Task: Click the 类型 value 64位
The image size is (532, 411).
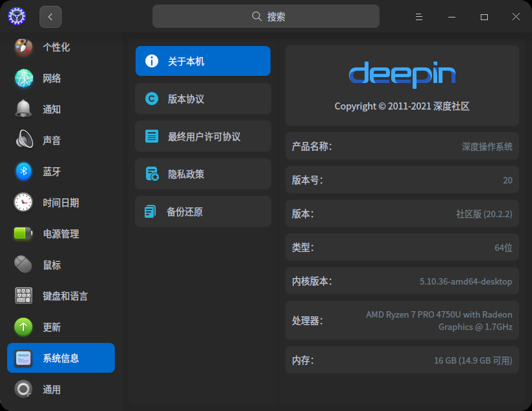Action: [x=503, y=248]
